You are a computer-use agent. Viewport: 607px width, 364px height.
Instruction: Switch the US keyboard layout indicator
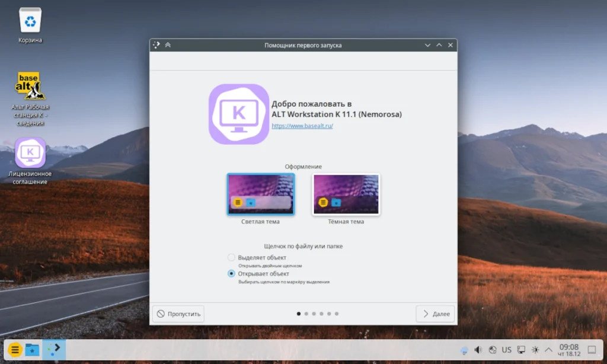[x=507, y=350]
